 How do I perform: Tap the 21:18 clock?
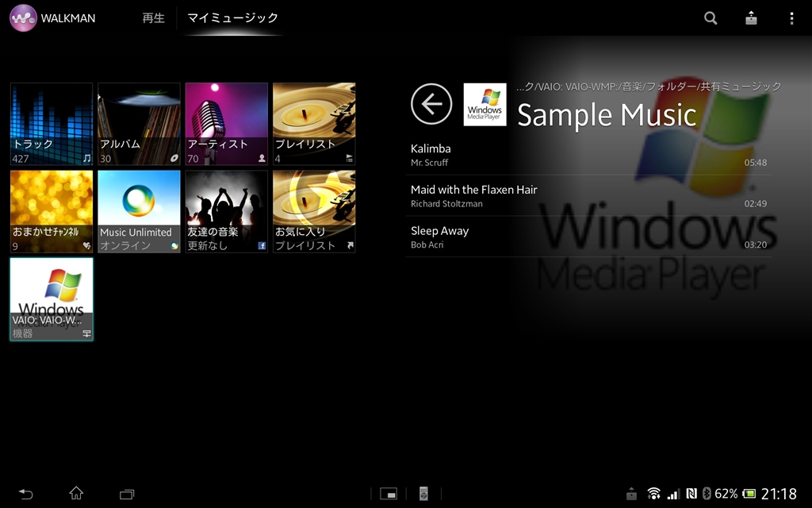tap(779, 494)
